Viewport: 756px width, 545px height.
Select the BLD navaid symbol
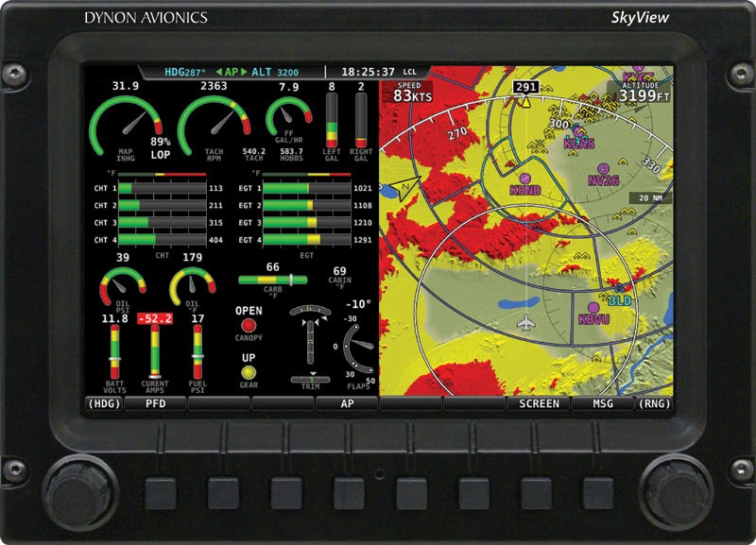click(x=619, y=289)
